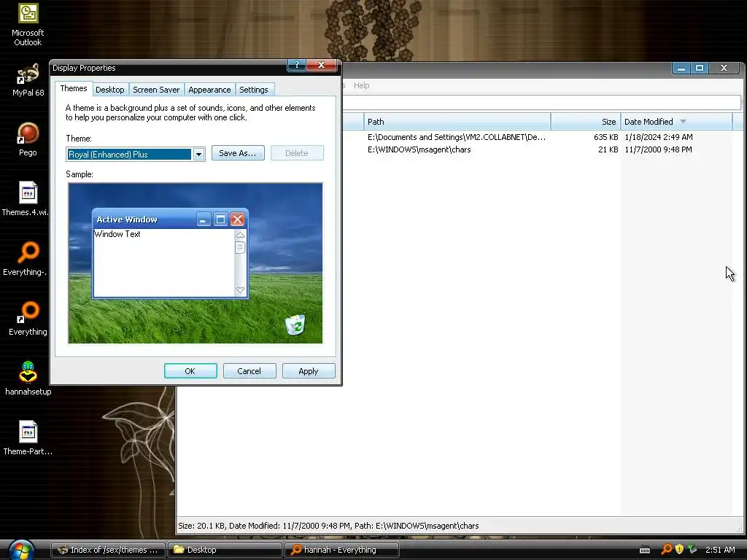This screenshot has height=560, width=747.
Task: Select the Everything-. installer desktop icon
Action: [x=26, y=259]
